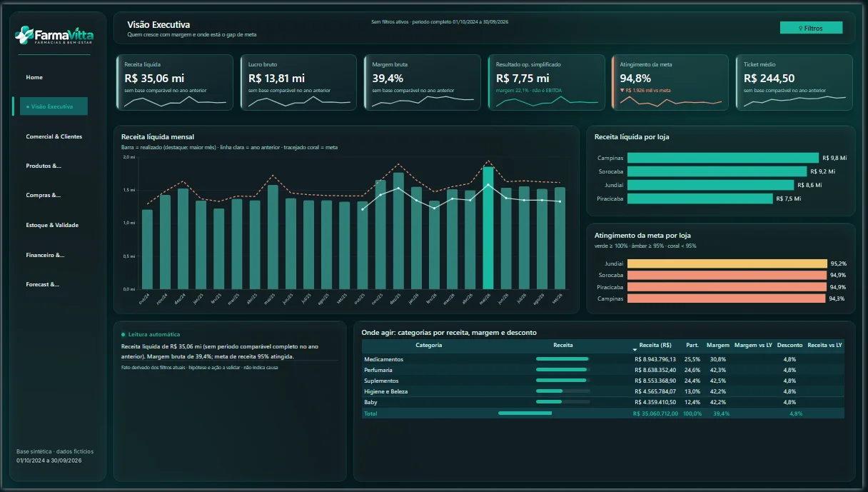
Task: Select the Medicamentos row in the category table
Action: click(602, 359)
